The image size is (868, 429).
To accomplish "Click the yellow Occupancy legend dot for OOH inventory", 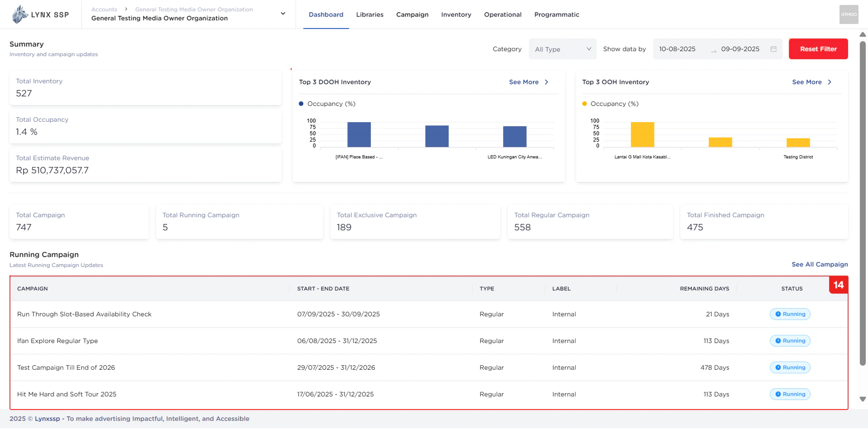I will point(584,104).
